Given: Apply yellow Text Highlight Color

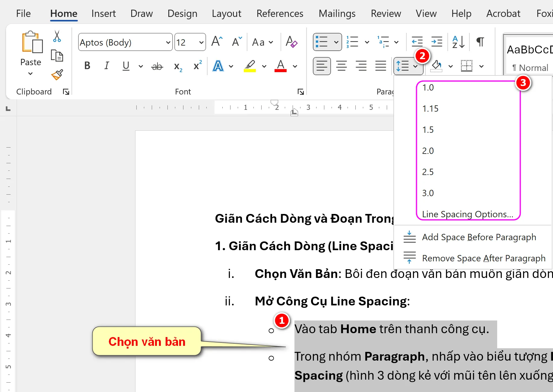Looking at the screenshot, I should [x=249, y=66].
